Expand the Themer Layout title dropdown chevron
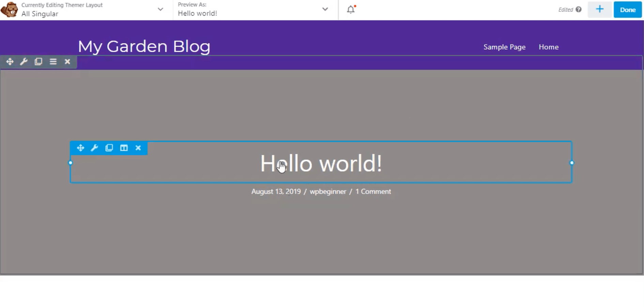The width and height of the screenshot is (644, 307). [160, 10]
